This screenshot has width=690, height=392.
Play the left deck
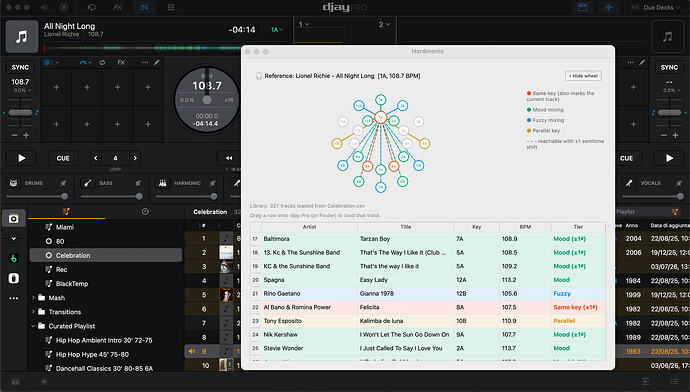[x=21, y=158]
